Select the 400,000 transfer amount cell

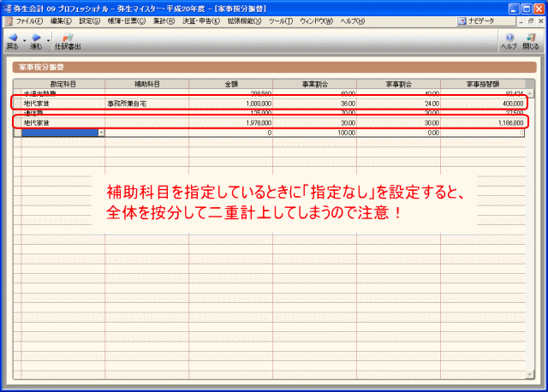click(483, 104)
